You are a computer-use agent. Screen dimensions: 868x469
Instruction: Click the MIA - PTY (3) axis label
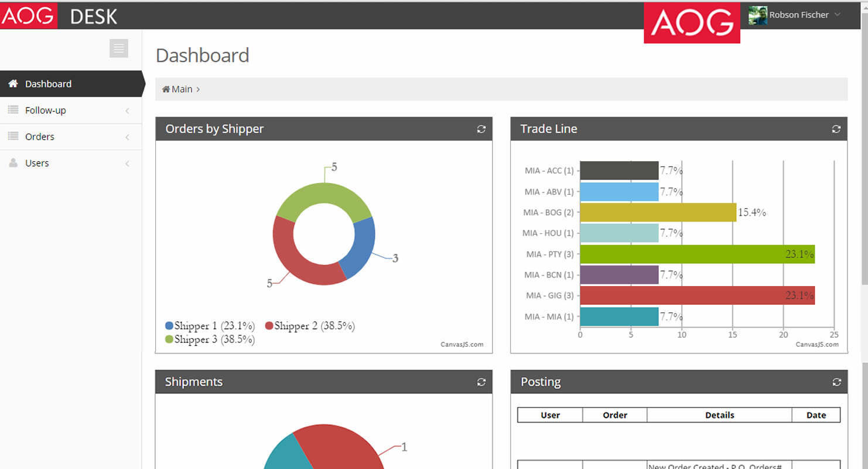[550, 254]
